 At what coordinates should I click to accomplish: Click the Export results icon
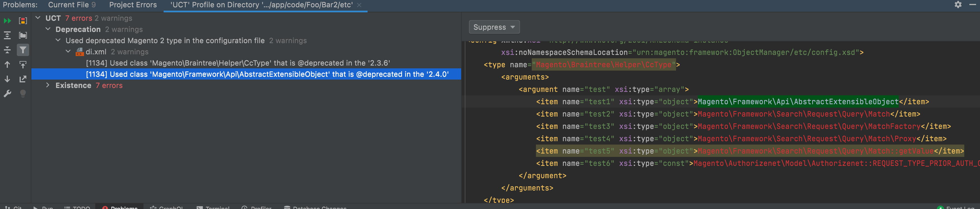tap(23, 79)
